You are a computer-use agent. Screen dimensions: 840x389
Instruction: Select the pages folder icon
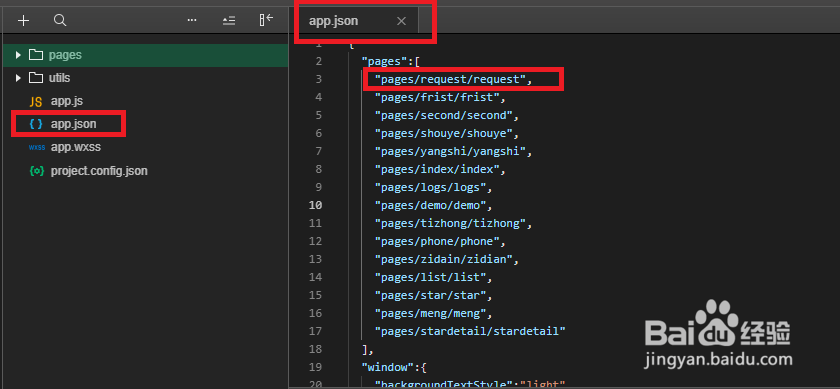point(36,55)
